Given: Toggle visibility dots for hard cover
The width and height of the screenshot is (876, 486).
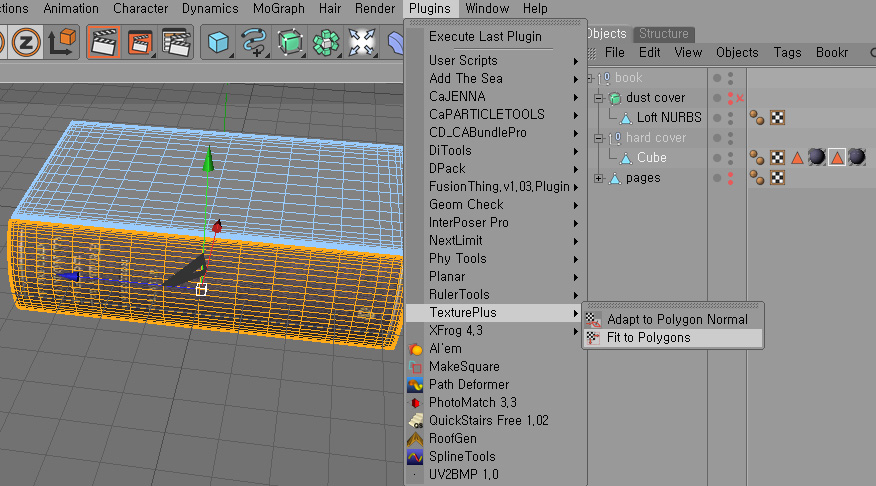Looking at the screenshot, I should point(730,138).
